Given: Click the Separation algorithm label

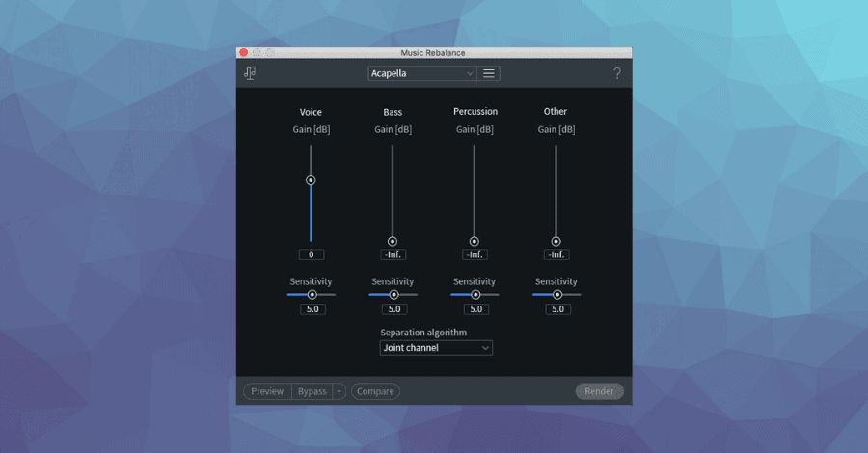Looking at the screenshot, I should click(x=423, y=333).
